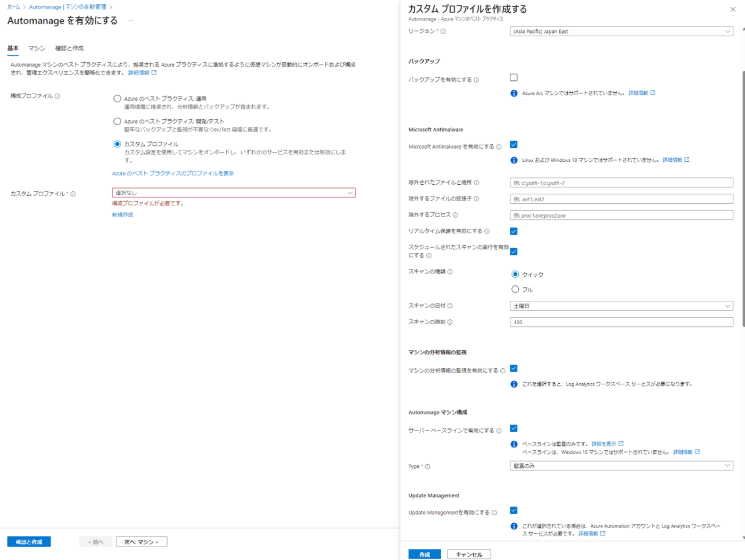The height and width of the screenshot is (560, 745).
Task: Open Azure のベスト プラクティスのプロファイルを表示 link
Action: coord(173,174)
